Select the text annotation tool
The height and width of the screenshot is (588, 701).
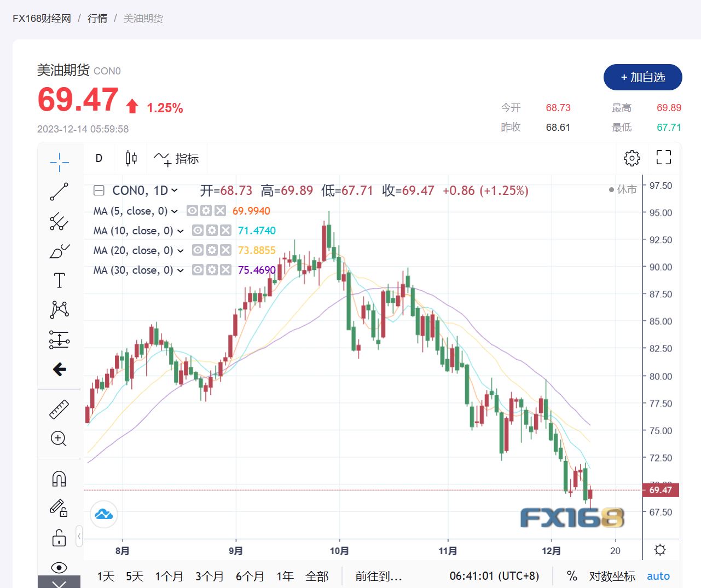(x=59, y=280)
